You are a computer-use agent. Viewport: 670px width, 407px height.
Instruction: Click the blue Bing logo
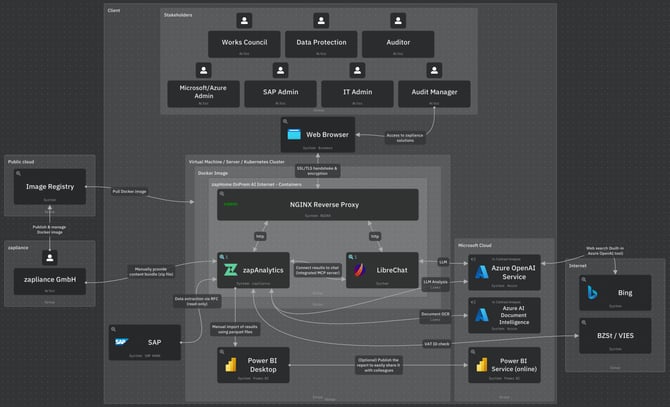(x=592, y=293)
